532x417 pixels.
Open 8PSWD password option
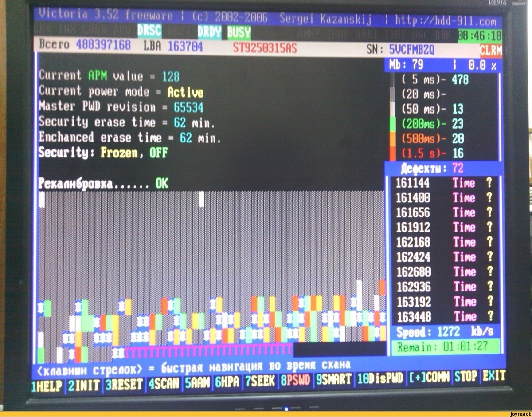click(295, 379)
